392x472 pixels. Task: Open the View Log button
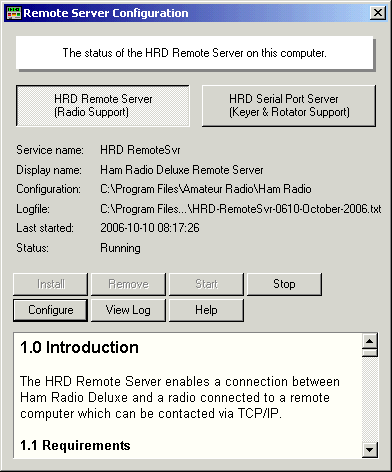tap(128, 310)
